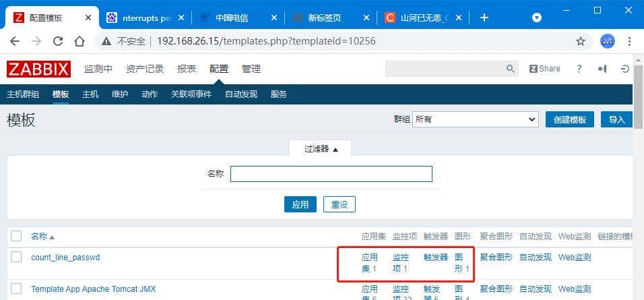Open the user profile icon in Zabbix
This screenshot has width=644, height=300.
(x=602, y=69)
